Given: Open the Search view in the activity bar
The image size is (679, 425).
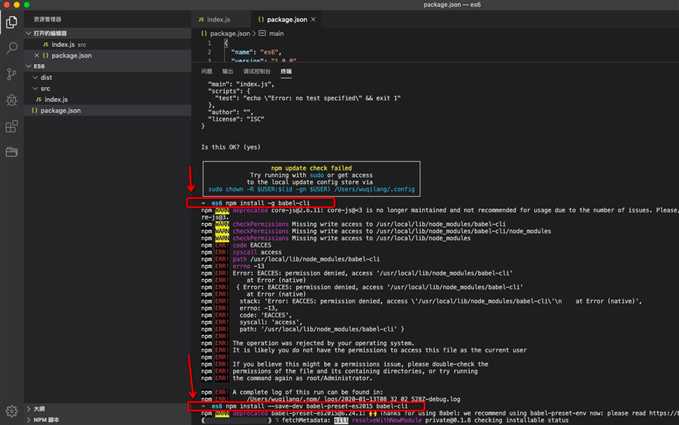Looking at the screenshot, I should (12, 48).
